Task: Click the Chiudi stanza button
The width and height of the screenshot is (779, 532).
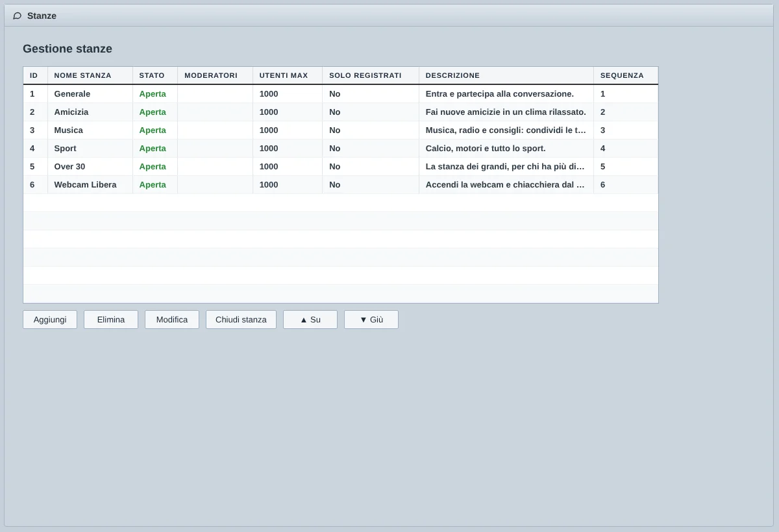Action: click(241, 319)
